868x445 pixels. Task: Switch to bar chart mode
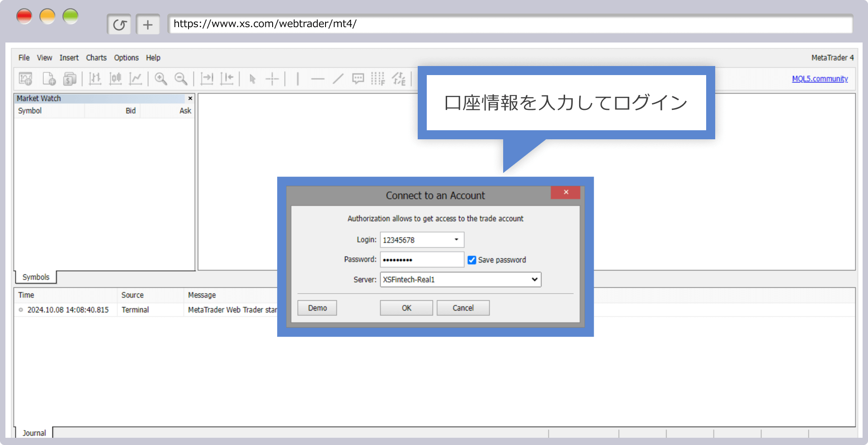(x=95, y=79)
